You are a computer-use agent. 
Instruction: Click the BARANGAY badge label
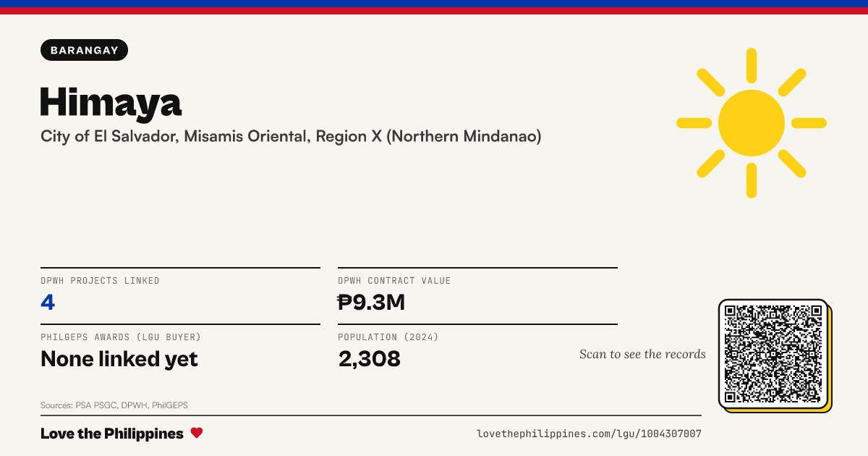(85, 50)
